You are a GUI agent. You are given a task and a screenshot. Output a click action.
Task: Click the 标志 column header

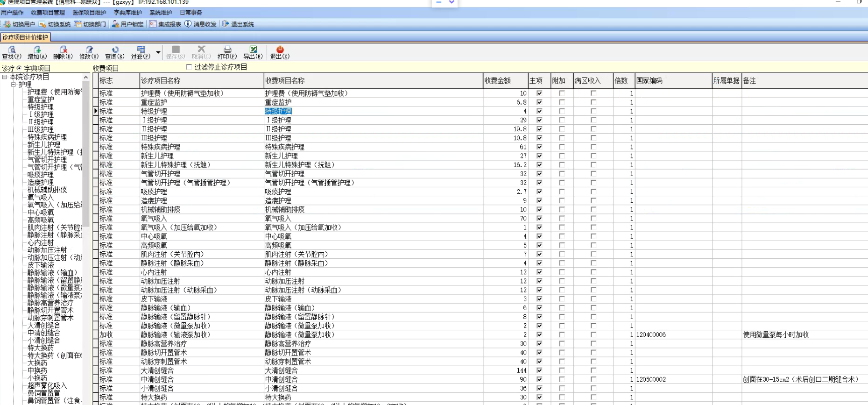pyautogui.click(x=119, y=81)
